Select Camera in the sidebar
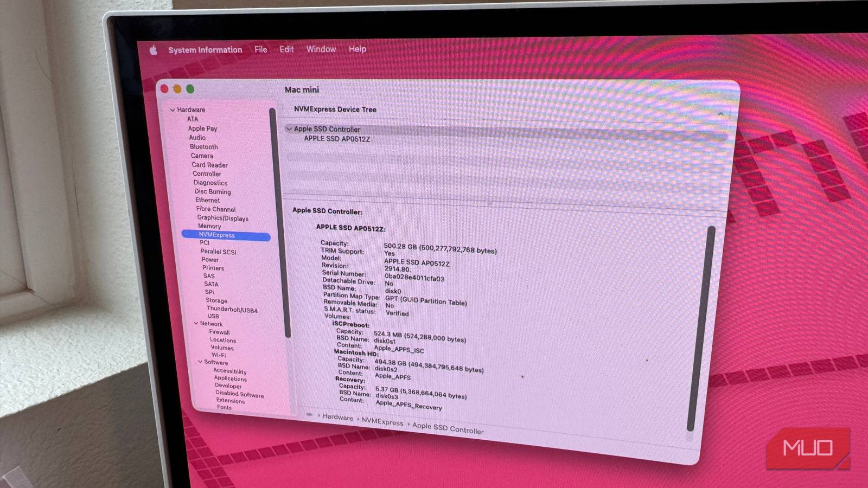The width and height of the screenshot is (868, 488). pyautogui.click(x=202, y=156)
